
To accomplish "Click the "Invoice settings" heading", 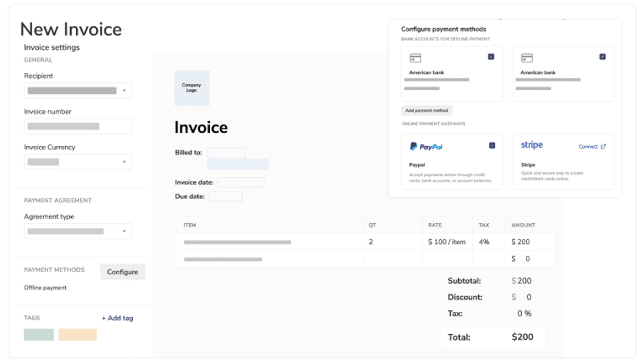I will pos(52,47).
